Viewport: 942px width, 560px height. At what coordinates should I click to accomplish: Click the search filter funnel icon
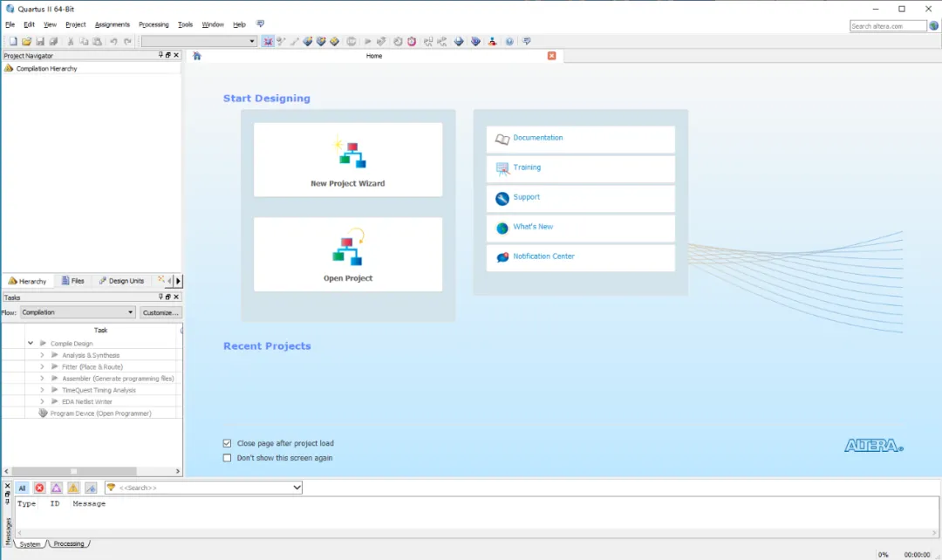(x=111, y=488)
